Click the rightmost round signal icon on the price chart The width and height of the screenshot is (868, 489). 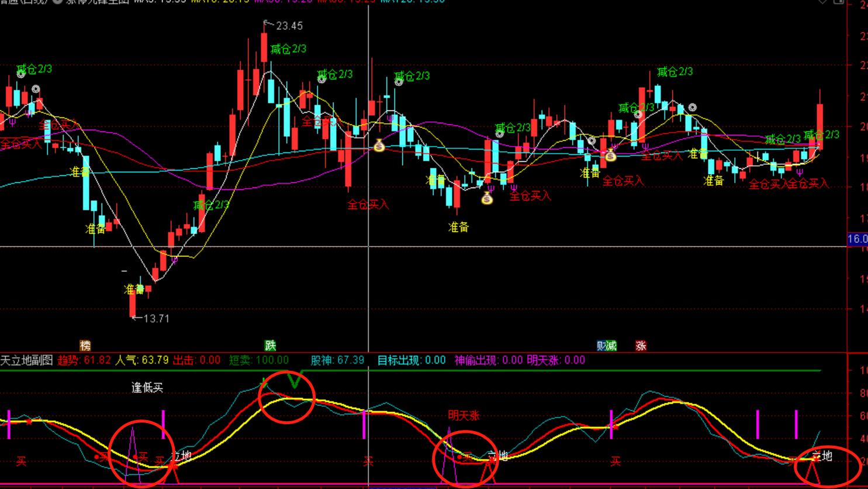tap(692, 107)
